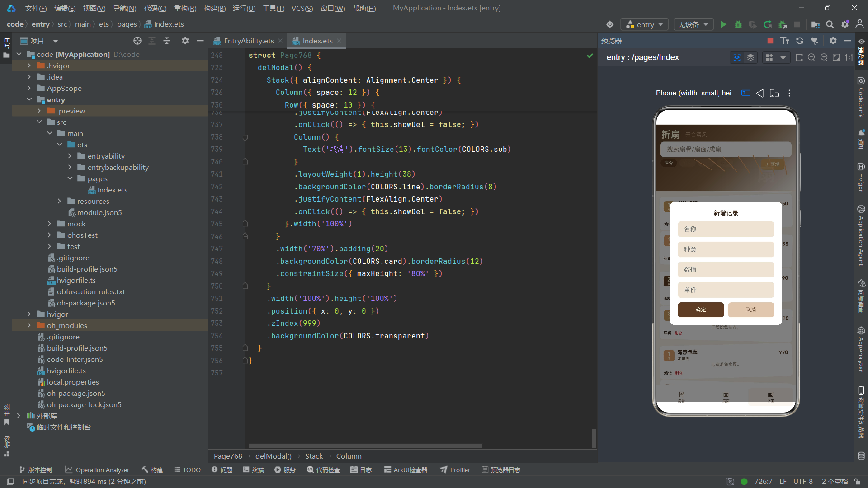
Task: Open the entry run configuration dropdown
Action: click(x=645, y=24)
